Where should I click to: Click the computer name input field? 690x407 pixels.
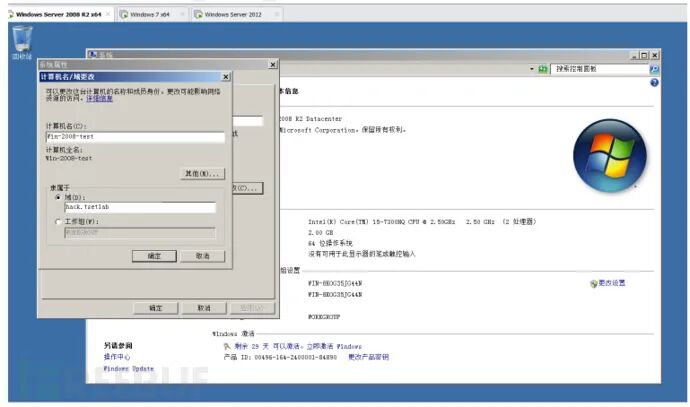(x=135, y=137)
